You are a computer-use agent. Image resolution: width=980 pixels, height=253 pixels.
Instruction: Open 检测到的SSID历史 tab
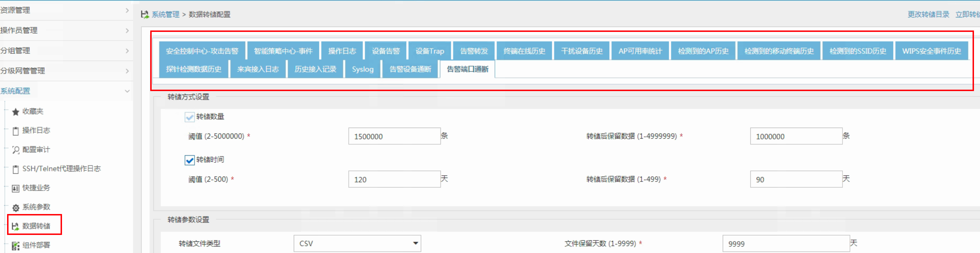[858, 51]
